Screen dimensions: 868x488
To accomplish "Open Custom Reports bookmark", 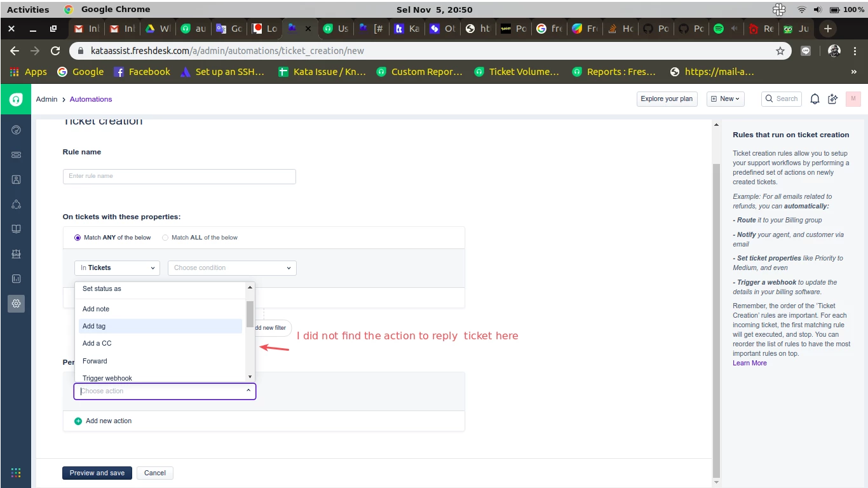I will click(x=419, y=72).
